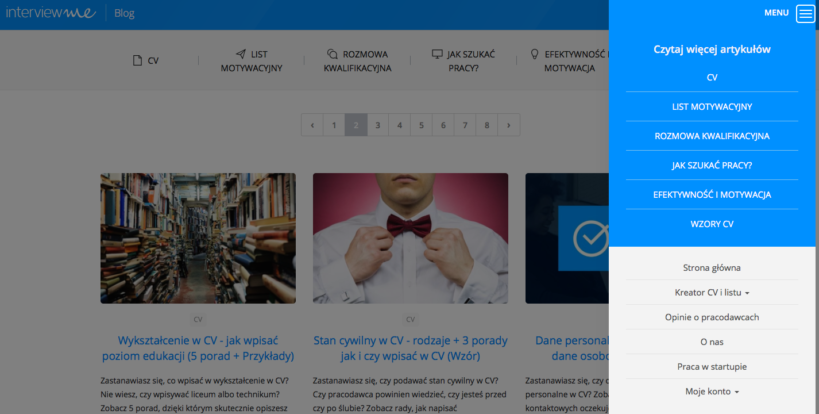Image resolution: width=819 pixels, height=414 pixels.
Task: Click the CV tag under the bow tie image
Action: point(411,319)
